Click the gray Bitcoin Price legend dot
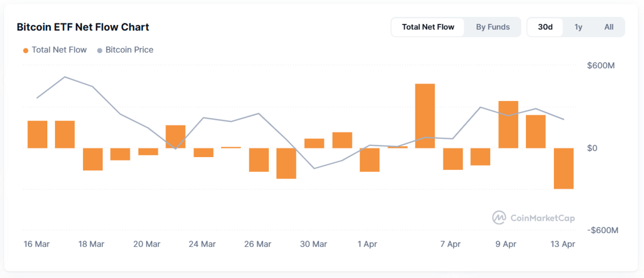 (100, 50)
